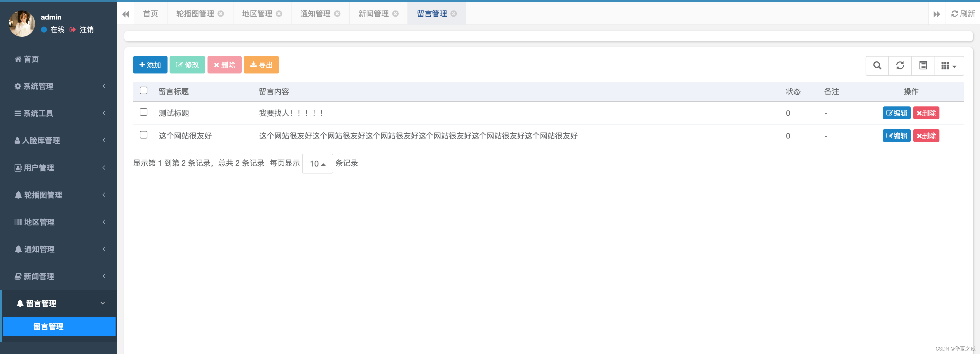Viewport: 980px width, 354px height.
Task: Click the tab scroll-right double arrow
Action: [x=937, y=14]
